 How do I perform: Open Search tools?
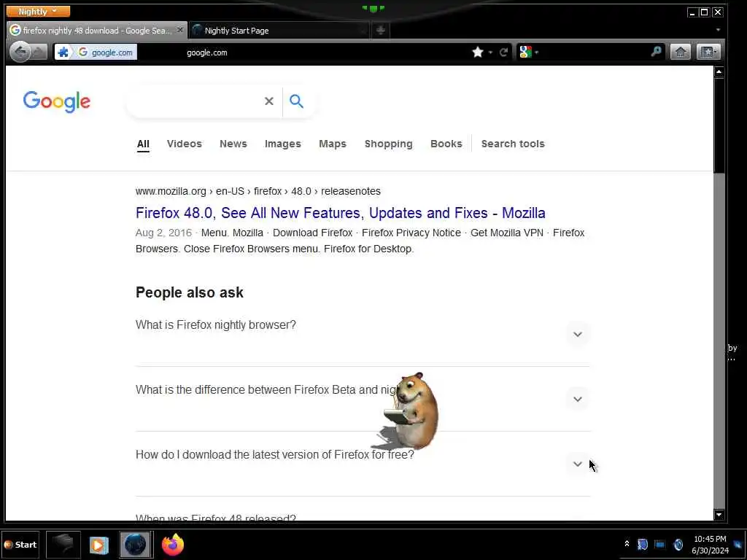(513, 144)
